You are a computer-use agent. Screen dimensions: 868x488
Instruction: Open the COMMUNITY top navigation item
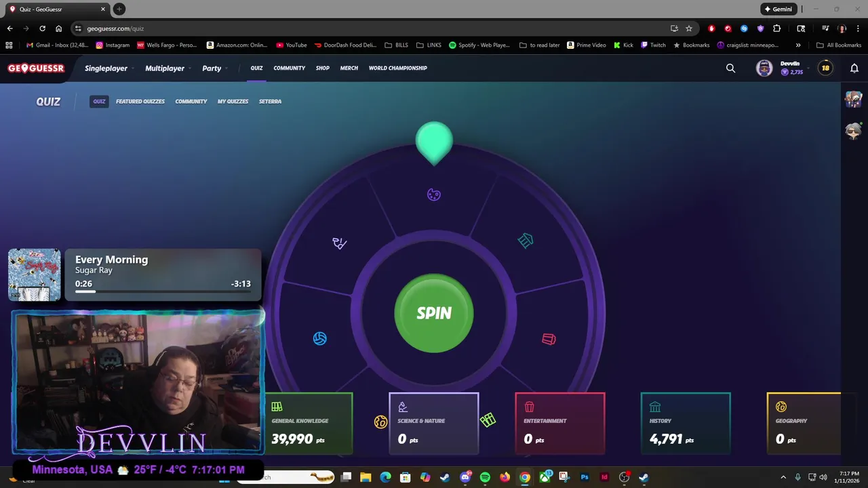[290, 68]
